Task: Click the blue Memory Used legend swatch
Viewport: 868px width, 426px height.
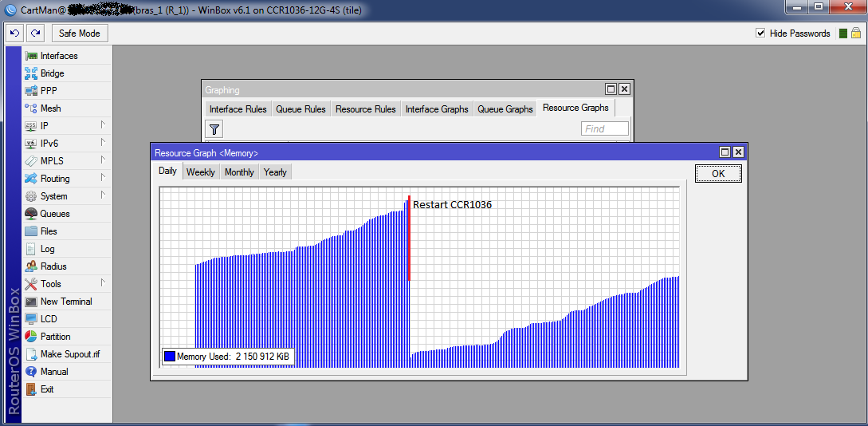Action: [x=170, y=357]
